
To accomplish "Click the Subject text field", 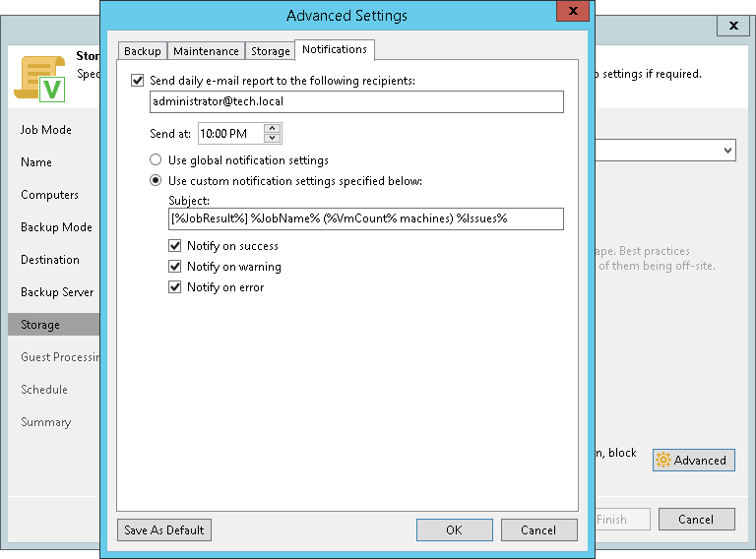I will pos(366,218).
